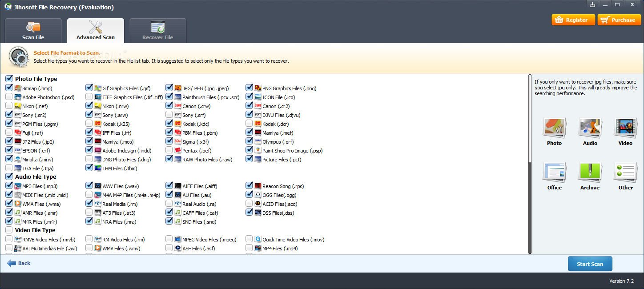This screenshot has height=289, width=644.
Task: Select the Other category icon
Action: (625, 173)
